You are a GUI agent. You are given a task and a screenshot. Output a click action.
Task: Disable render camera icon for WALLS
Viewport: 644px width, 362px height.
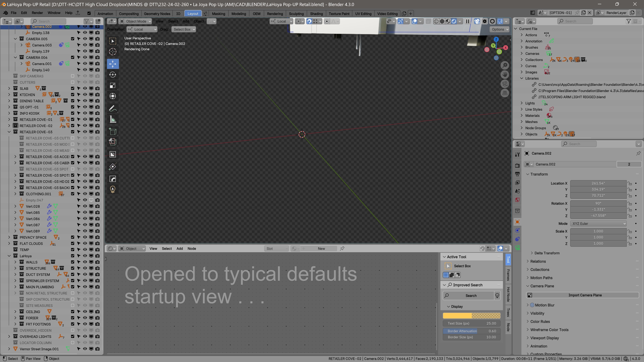pyautogui.click(x=97, y=262)
